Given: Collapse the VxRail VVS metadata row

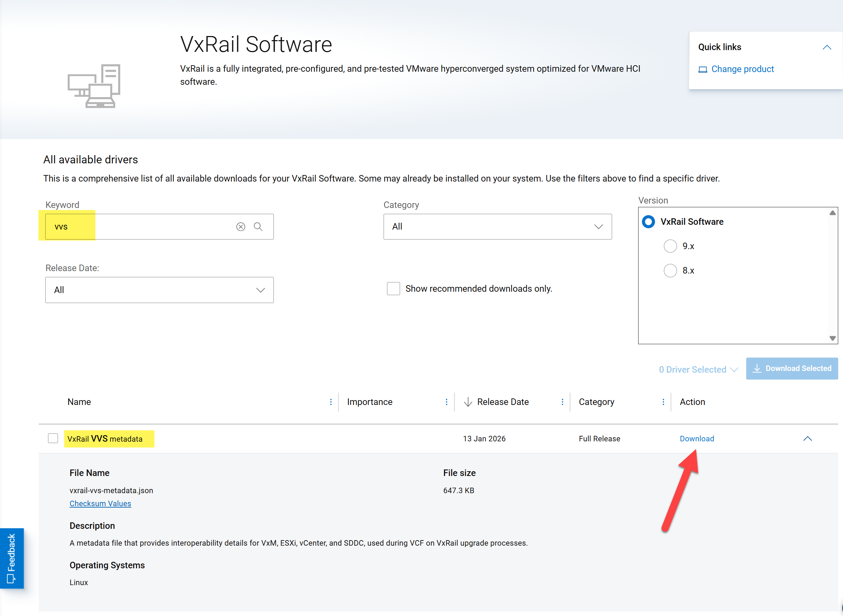Looking at the screenshot, I should (x=807, y=439).
